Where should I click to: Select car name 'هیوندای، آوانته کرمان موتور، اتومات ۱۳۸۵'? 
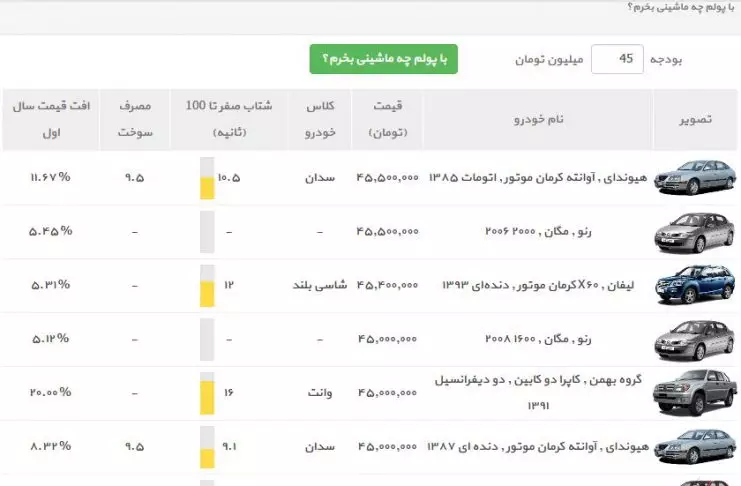[x=538, y=178]
